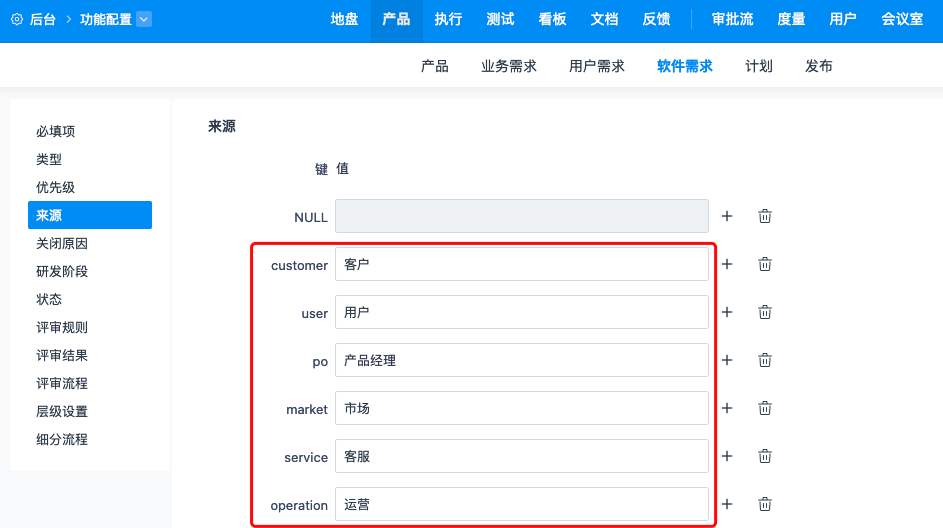Click the gear icon beside 后台
The image size is (943, 528).
click(17, 19)
